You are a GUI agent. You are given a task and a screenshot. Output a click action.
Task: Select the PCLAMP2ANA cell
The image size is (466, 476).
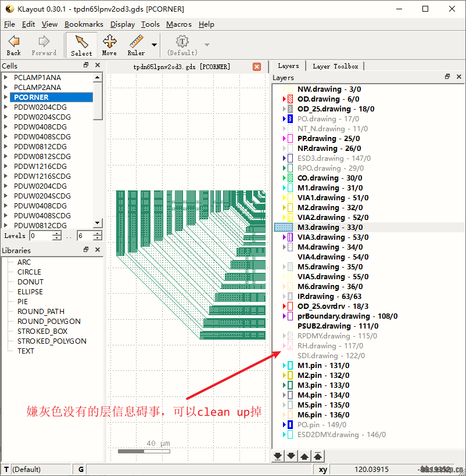(37, 88)
